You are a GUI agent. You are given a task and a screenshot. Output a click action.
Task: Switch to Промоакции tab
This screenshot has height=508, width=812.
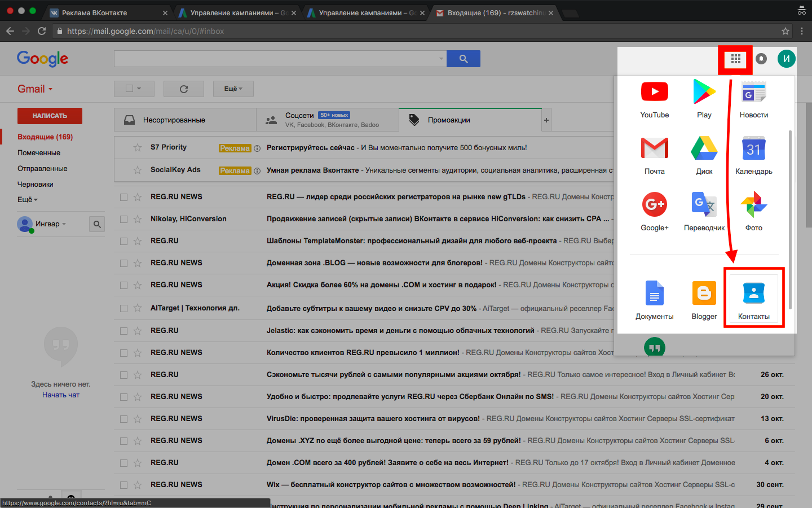pos(470,120)
